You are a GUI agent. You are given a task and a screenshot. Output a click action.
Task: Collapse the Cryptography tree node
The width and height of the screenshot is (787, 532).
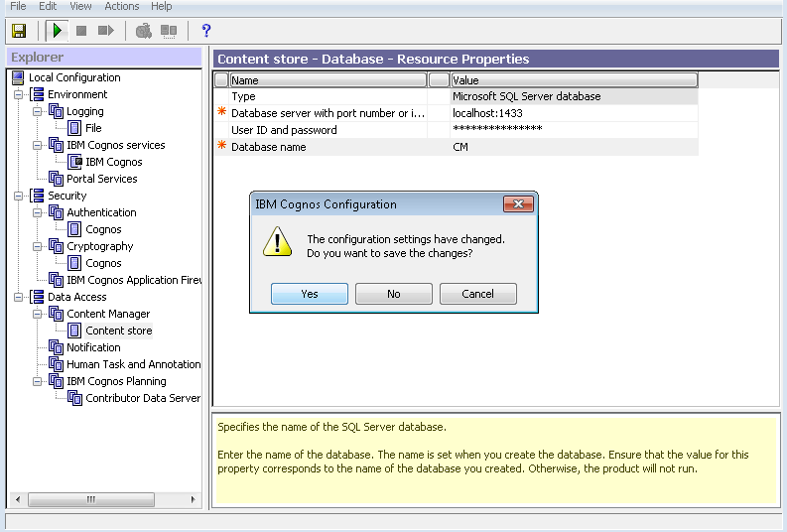coord(37,246)
